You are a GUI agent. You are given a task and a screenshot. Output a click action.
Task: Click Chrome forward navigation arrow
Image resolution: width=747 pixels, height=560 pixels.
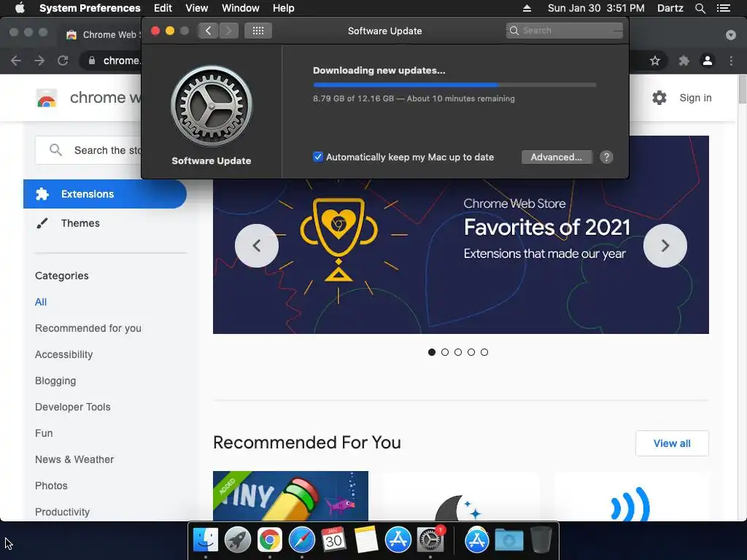39,61
